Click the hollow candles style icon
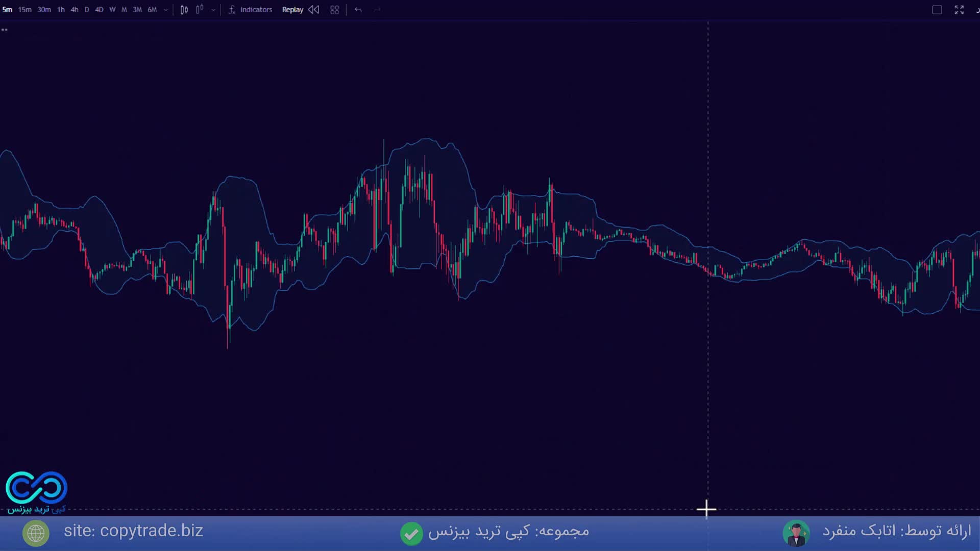 click(x=200, y=10)
